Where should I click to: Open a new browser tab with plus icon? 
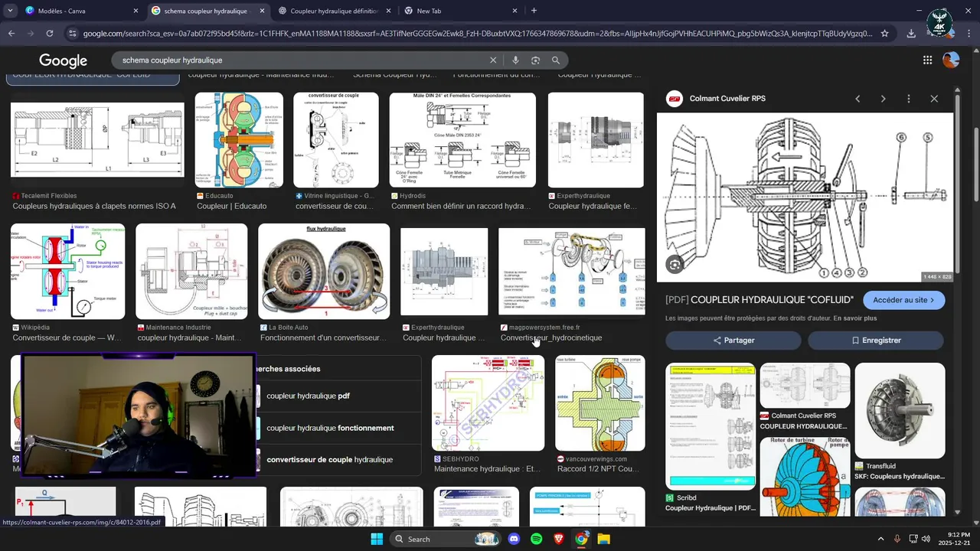[x=534, y=11]
